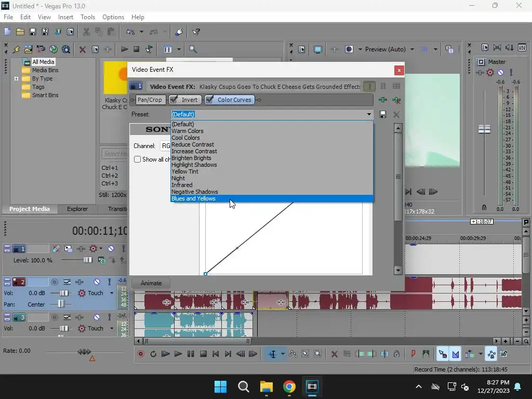This screenshot has width=532, height=399.
Task: Open the Tools menu
Action: point(87,17)
